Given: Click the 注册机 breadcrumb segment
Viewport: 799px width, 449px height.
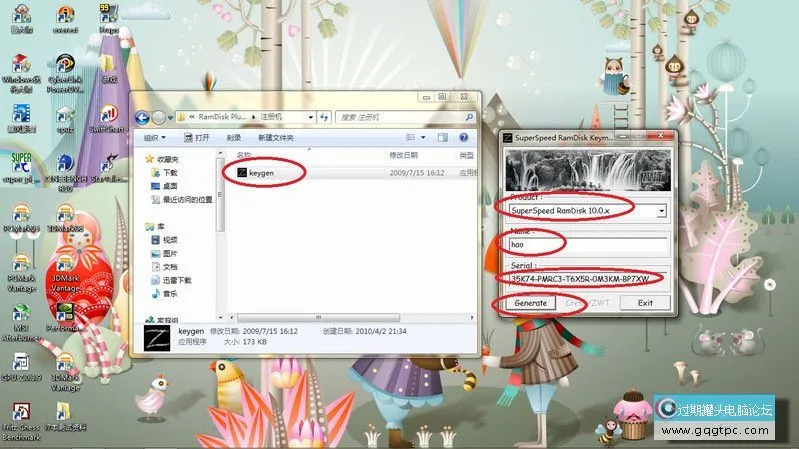Looking at the screenshot, I should click(271, 117).
